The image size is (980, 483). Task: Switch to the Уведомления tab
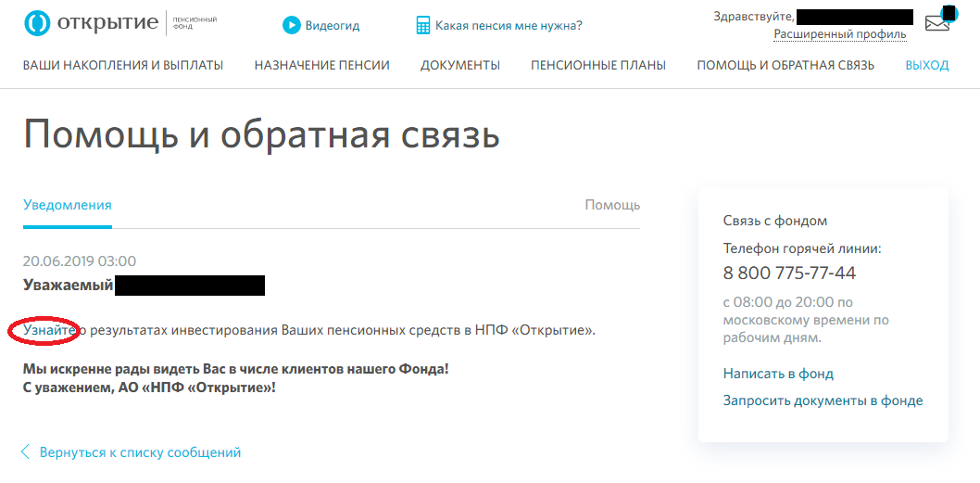tap(68, 205)
